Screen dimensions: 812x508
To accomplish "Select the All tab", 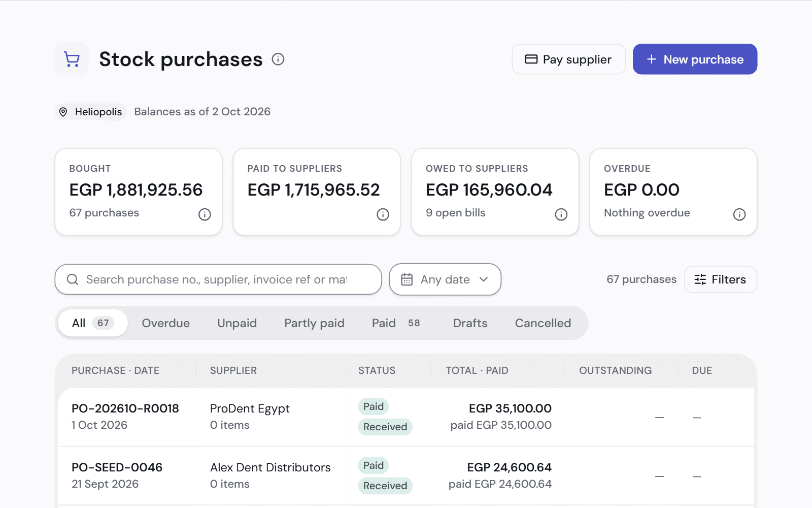I will (x=93, y=323).
